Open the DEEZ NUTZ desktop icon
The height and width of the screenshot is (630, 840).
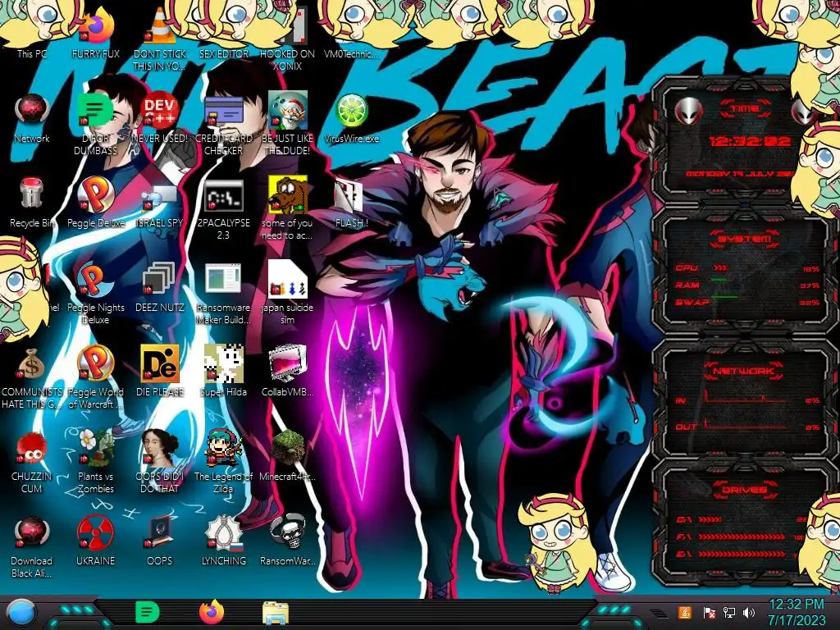click(x=160, y=286)
